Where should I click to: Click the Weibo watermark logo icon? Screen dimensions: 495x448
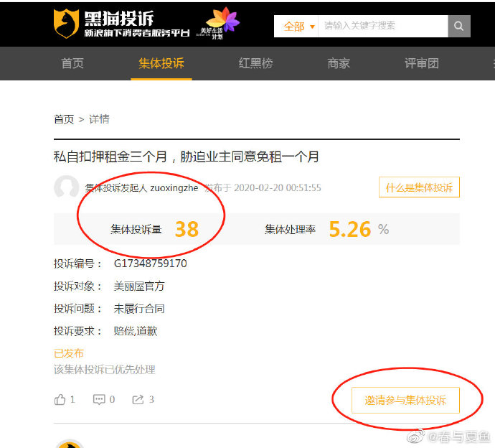point(417,436)
